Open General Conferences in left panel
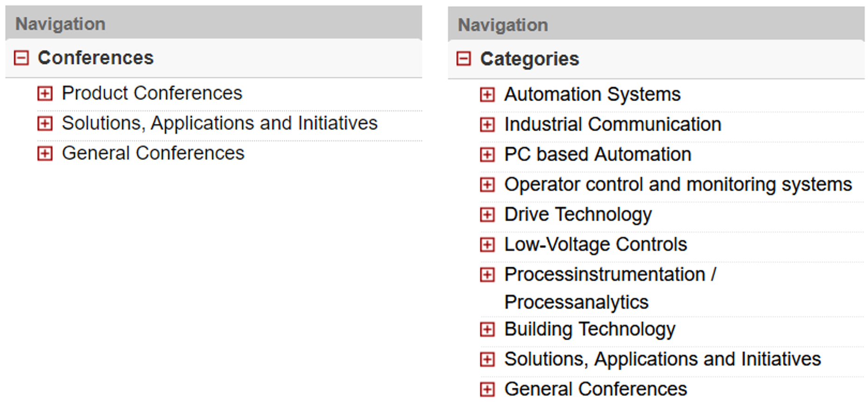 (153, 153)
